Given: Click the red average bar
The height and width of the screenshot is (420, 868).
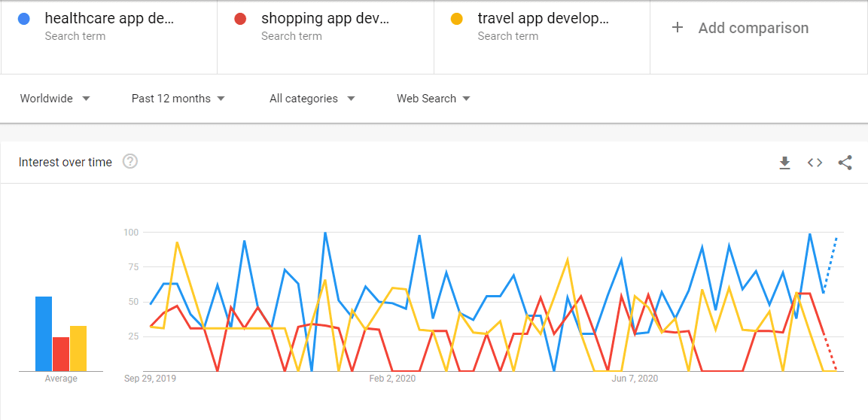Looking at the screenshot, I should click(x=61, y=354).
